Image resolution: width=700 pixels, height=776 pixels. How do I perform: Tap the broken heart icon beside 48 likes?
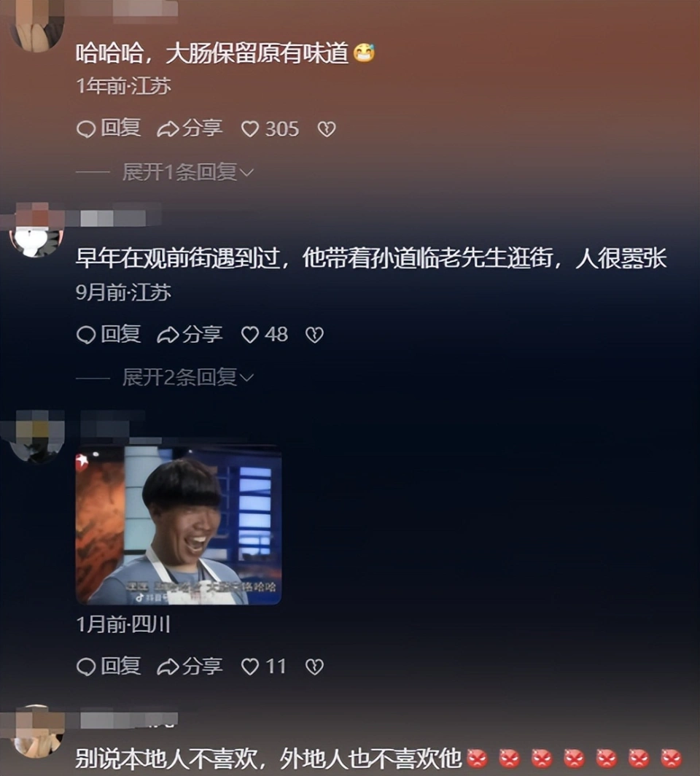314,335
